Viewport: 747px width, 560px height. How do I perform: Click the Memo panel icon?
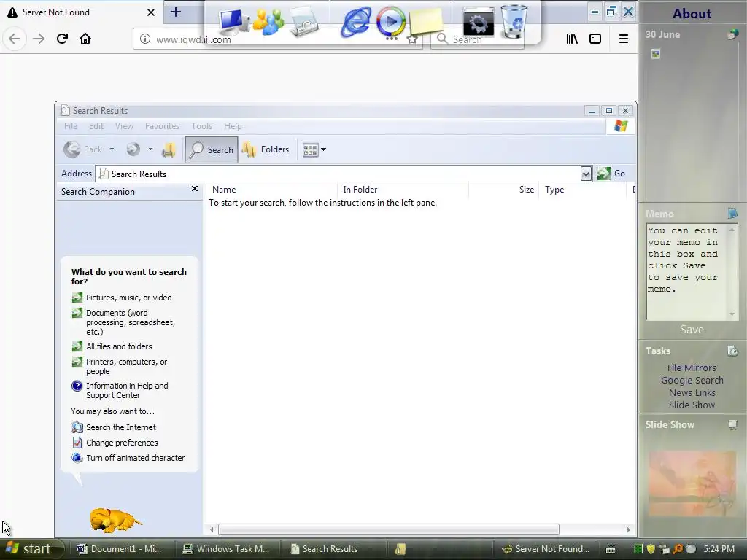(x=732, y=214)
